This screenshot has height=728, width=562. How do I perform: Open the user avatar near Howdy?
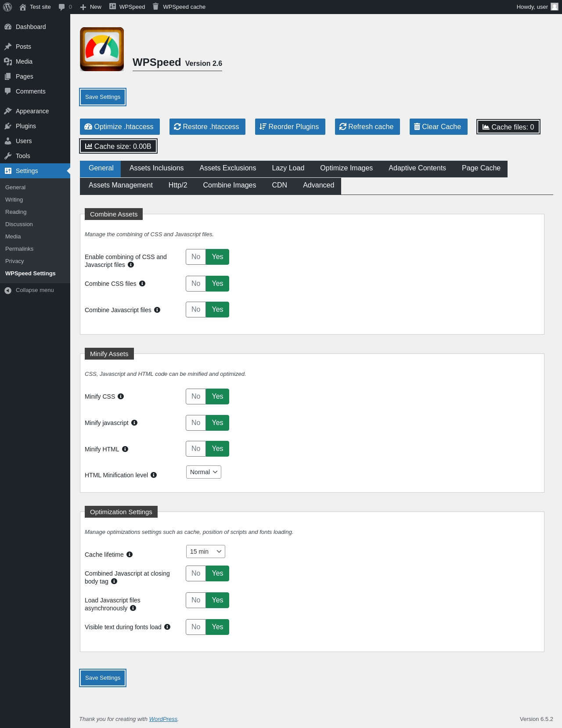pyautogui.click(x=555, y=7)
